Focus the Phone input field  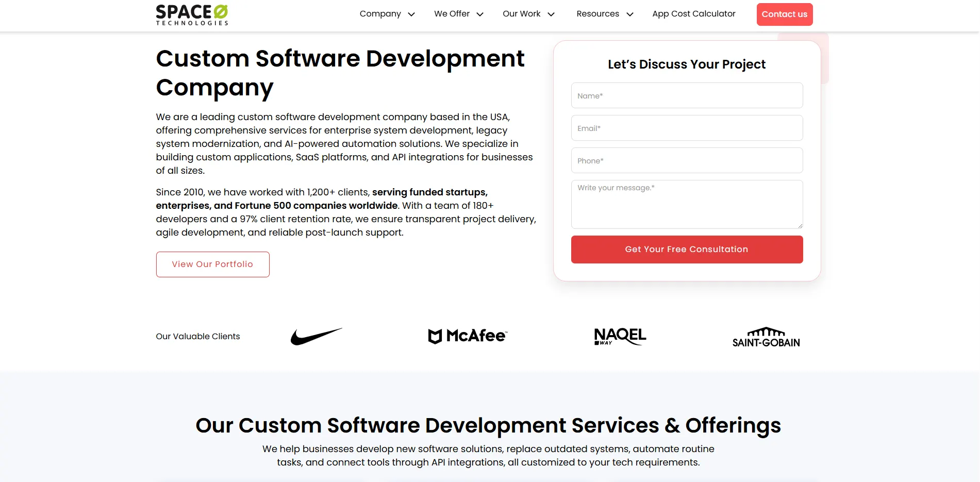[x=687, y=160]
